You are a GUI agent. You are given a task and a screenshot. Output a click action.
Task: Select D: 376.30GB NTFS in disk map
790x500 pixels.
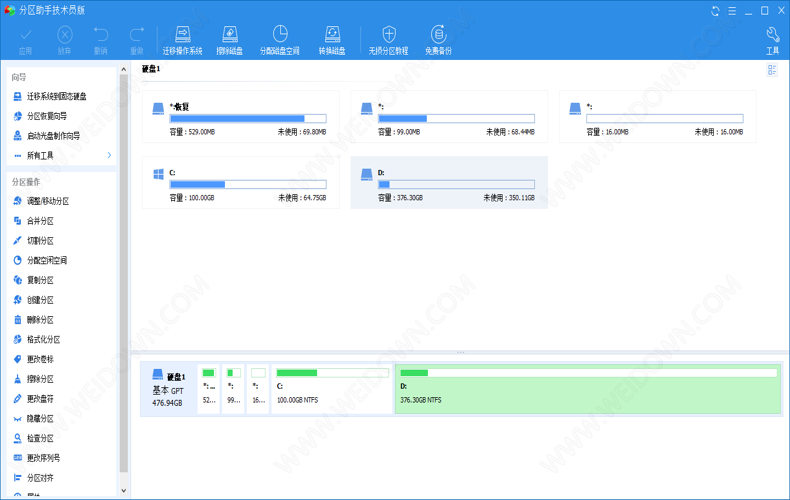tap(588, 389)
